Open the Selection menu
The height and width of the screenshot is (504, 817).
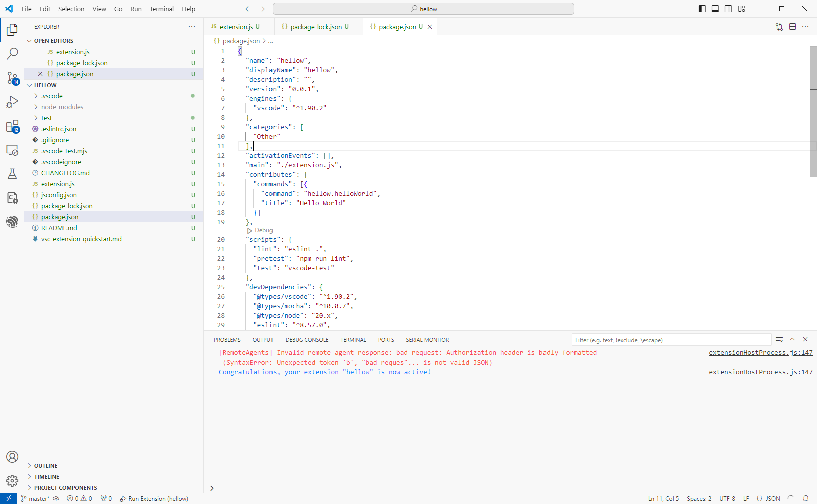pyautogui.click(x=71, y=9)
